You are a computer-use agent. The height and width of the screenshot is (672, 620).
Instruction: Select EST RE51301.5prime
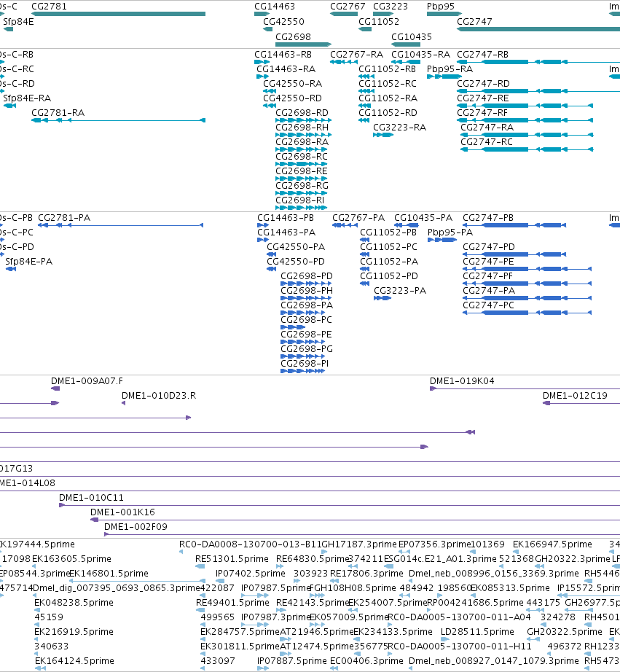point(232,559)
